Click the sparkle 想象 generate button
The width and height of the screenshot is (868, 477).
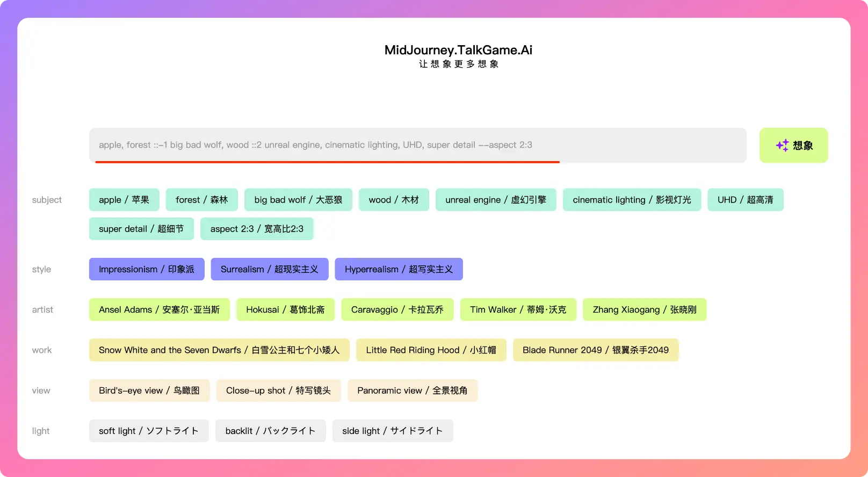pyautogui.click(x=793, y=145)
